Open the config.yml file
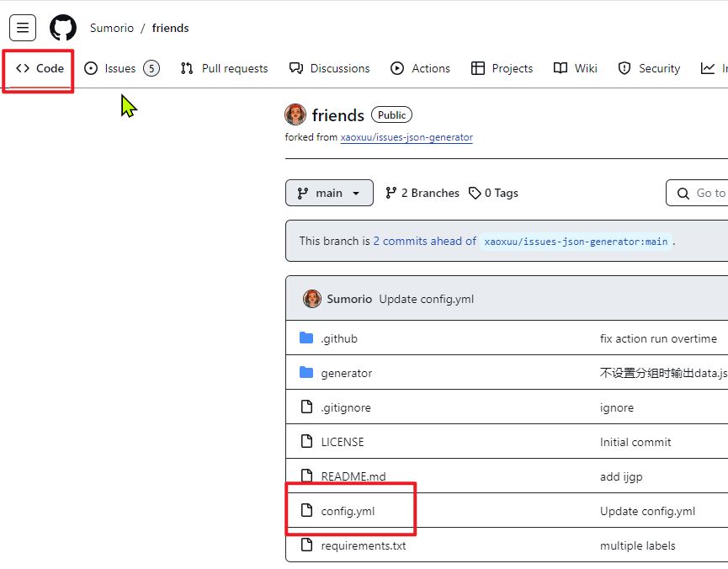 (x=348, y=511)
